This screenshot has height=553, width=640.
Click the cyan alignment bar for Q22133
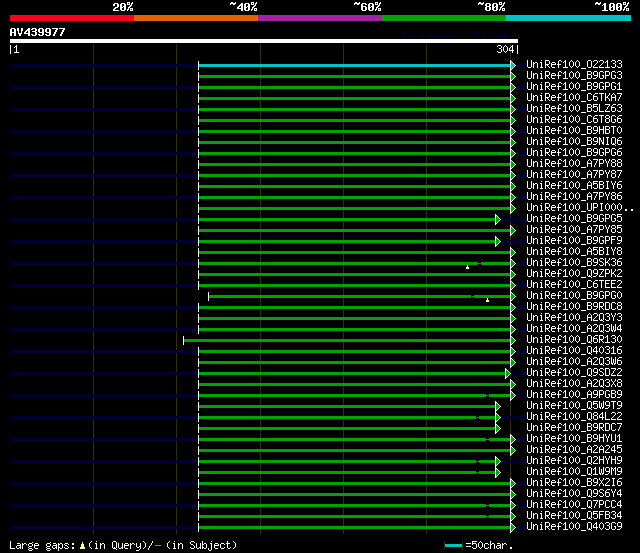click(354, 65)
